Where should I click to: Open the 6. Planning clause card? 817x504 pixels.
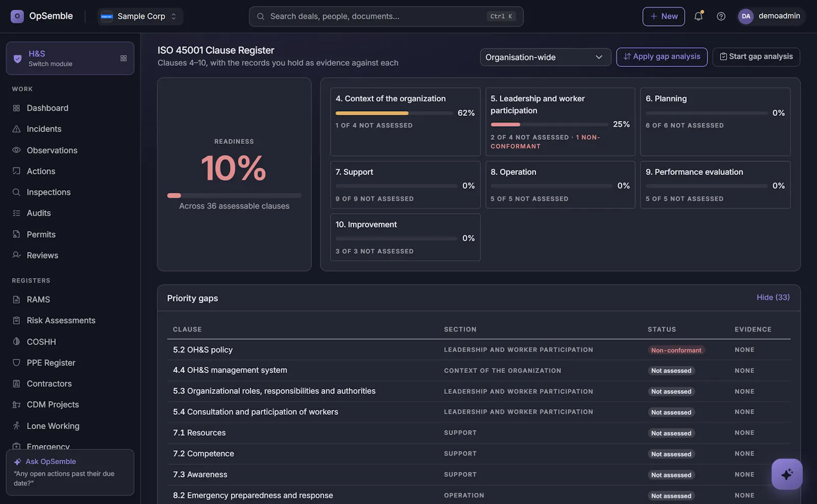pyautogui.click(x=715, y=122)
